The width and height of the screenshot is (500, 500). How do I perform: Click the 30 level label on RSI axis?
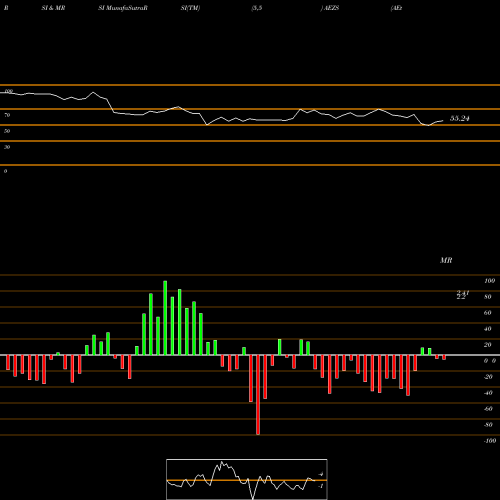pos(7,147)
